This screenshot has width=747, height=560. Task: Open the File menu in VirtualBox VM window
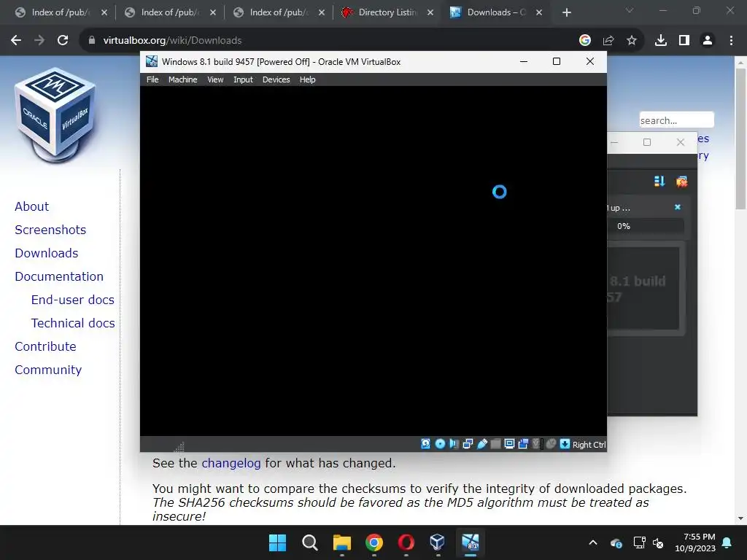(152, 79)
